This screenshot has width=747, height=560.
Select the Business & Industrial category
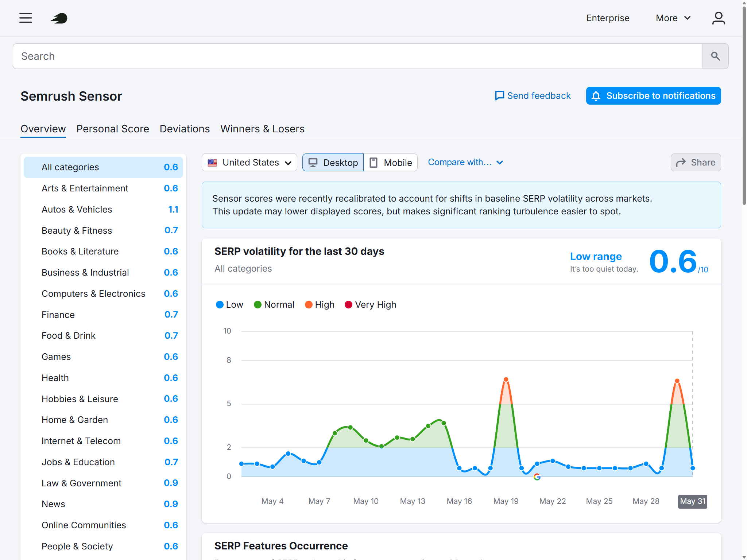click(103, 272)
